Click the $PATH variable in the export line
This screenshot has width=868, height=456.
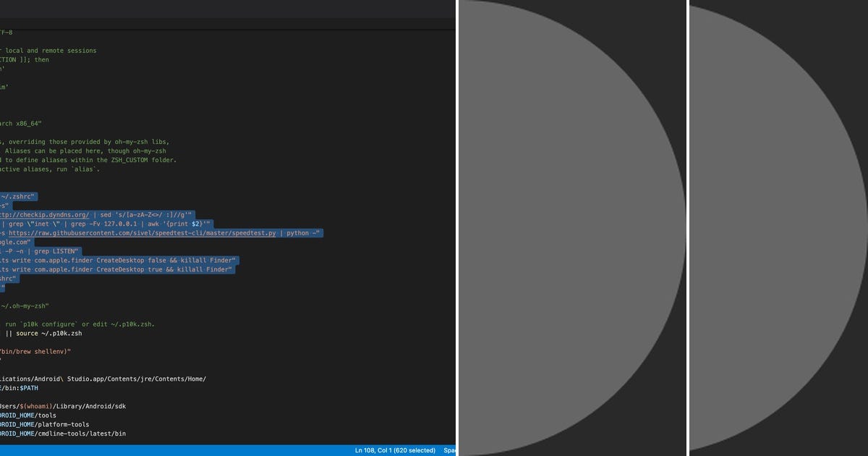[29, 387]
